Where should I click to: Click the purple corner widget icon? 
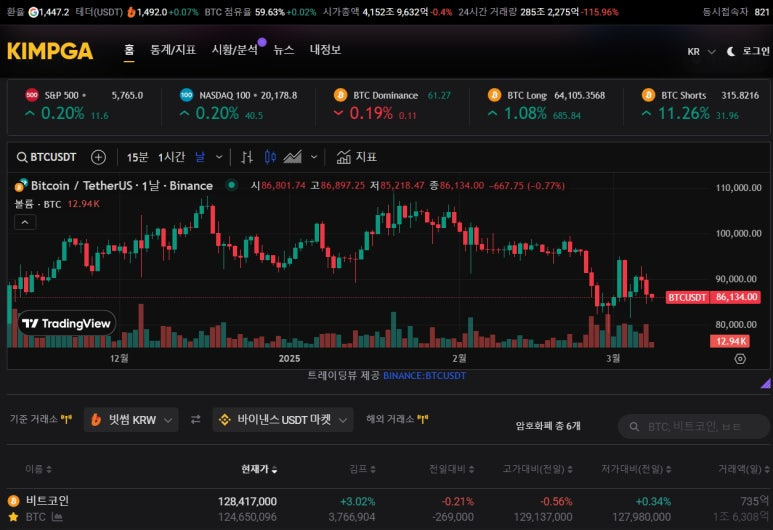[x=765, y=383]
